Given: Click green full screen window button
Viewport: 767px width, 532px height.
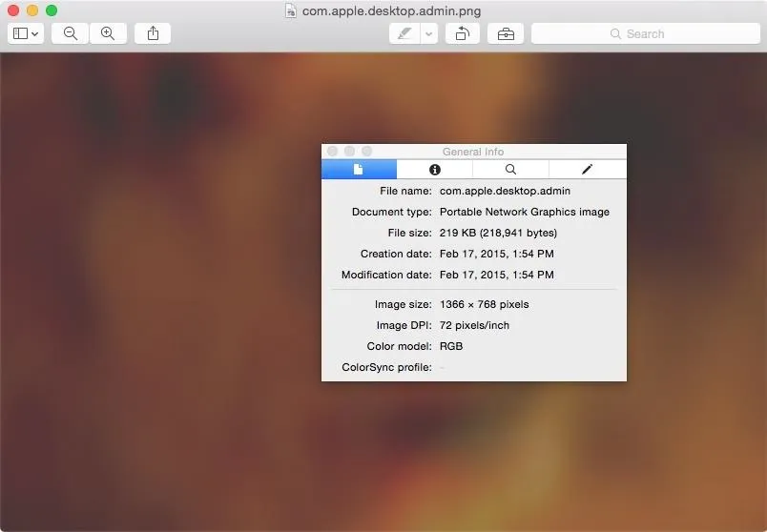Looking at the screenshot, I should (x=52, y=10).
